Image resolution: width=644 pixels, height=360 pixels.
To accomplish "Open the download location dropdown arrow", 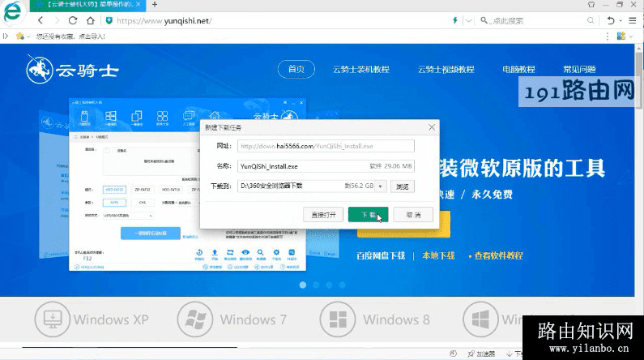I will 381,186.
